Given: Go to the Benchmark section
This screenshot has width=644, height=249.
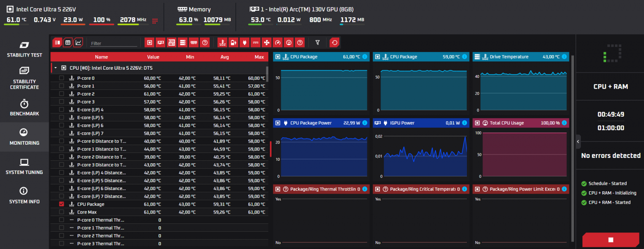Looking at the screenshot, I should 24,108.
